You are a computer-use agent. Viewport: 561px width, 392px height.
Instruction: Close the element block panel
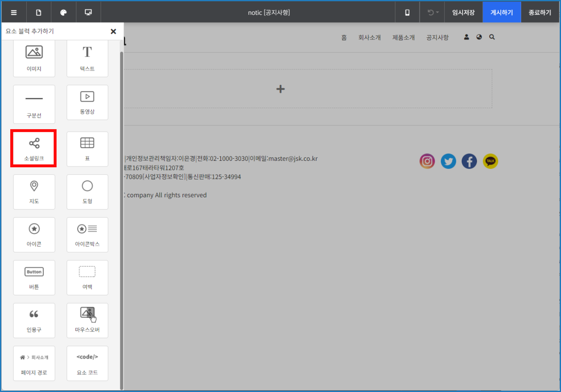pos(113,31)
